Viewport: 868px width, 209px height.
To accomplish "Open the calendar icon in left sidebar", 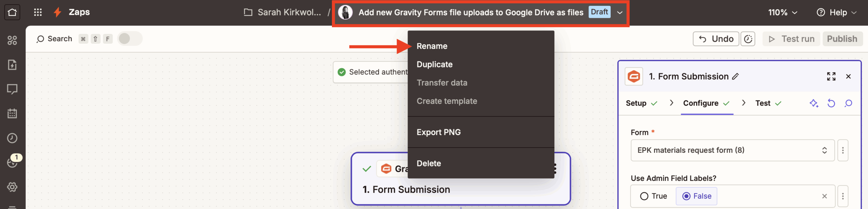I will click(x=12, y=113).
